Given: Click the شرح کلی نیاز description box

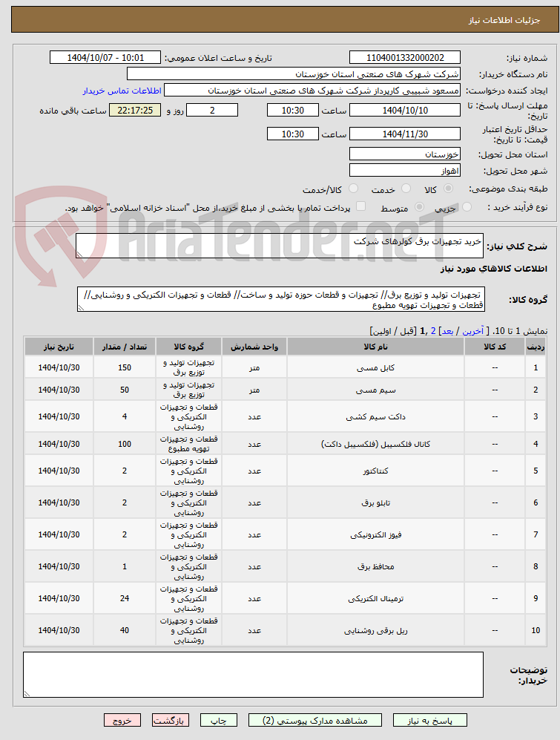Looking at the screenshot, I should (280, 246).
